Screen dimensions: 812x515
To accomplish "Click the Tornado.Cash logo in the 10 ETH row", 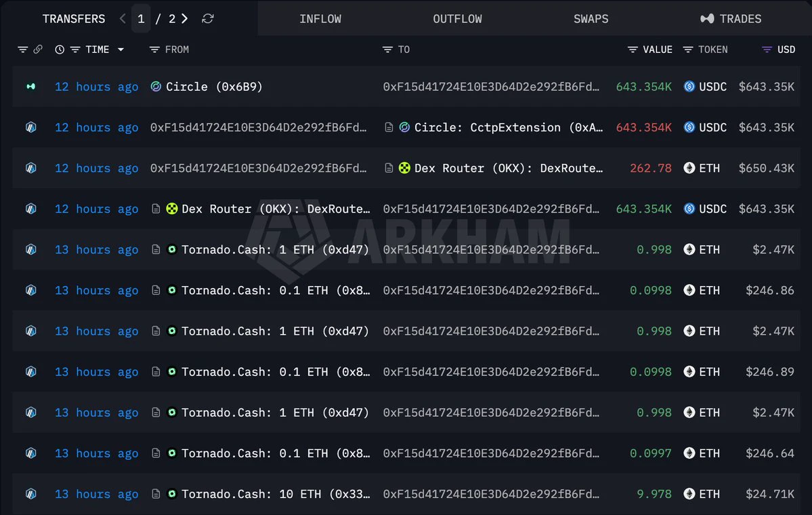I will [172, 494].
